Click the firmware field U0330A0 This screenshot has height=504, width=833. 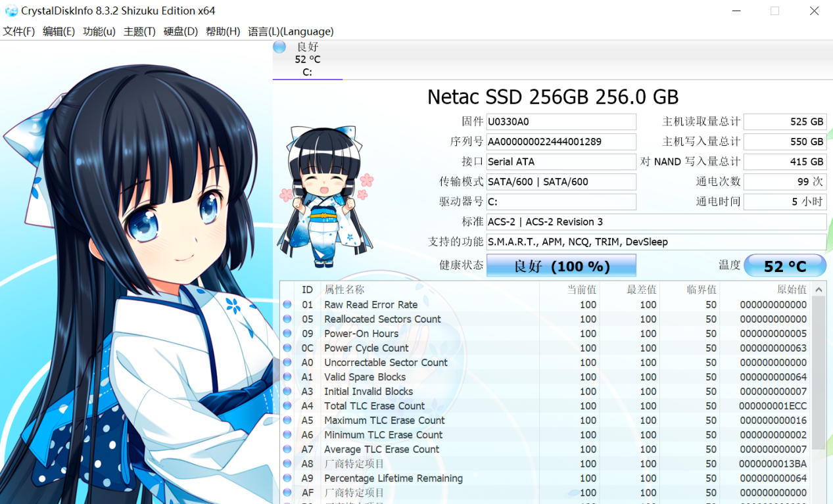coord(561,122)
